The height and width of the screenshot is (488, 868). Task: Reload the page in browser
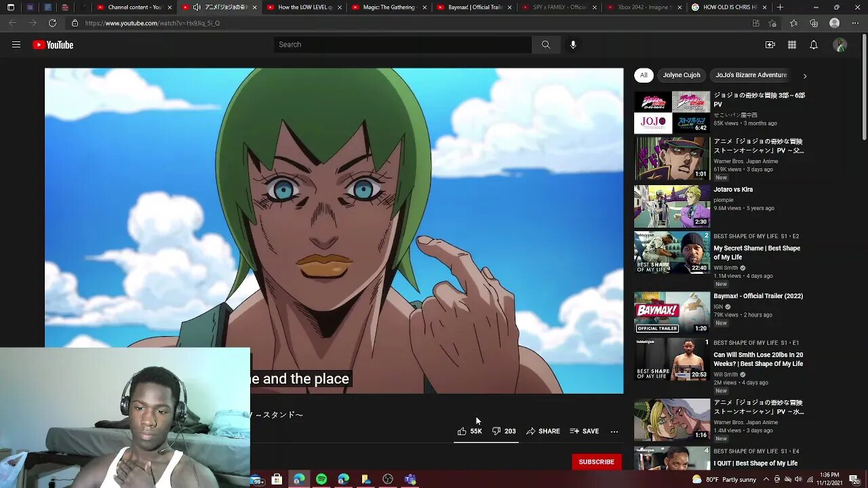pos(52,23)
